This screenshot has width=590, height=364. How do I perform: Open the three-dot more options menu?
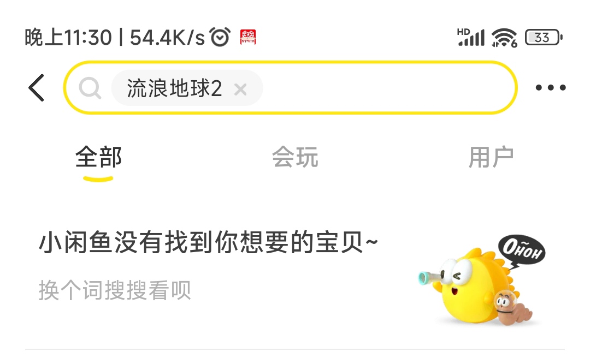click(551, 88)
